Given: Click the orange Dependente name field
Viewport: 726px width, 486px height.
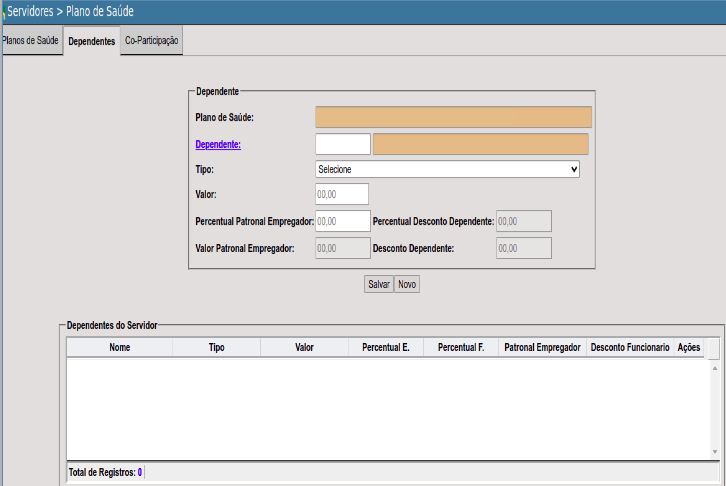Looking at the screenshot, I should click(x=481, y=144).
